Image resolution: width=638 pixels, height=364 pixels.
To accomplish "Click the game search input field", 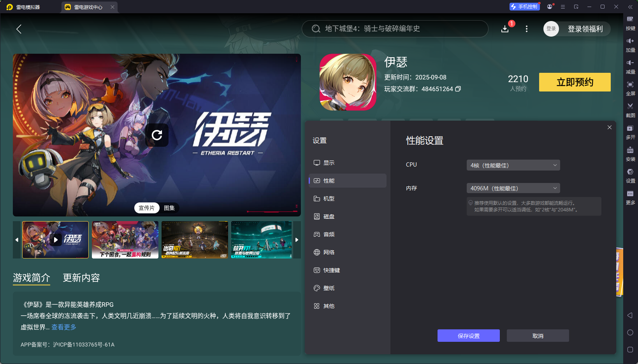I will pyautogui.click(x=395, y=29).
